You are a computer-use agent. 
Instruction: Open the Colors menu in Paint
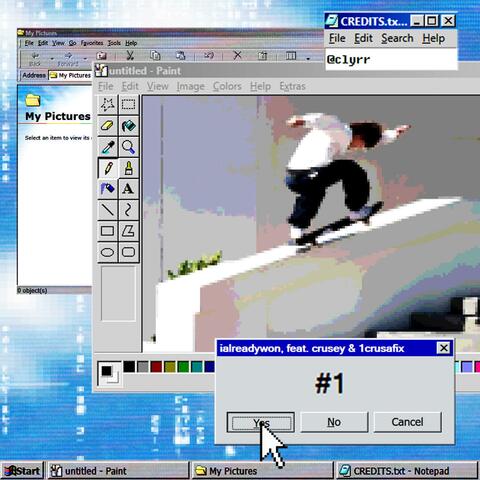(227, 86)
